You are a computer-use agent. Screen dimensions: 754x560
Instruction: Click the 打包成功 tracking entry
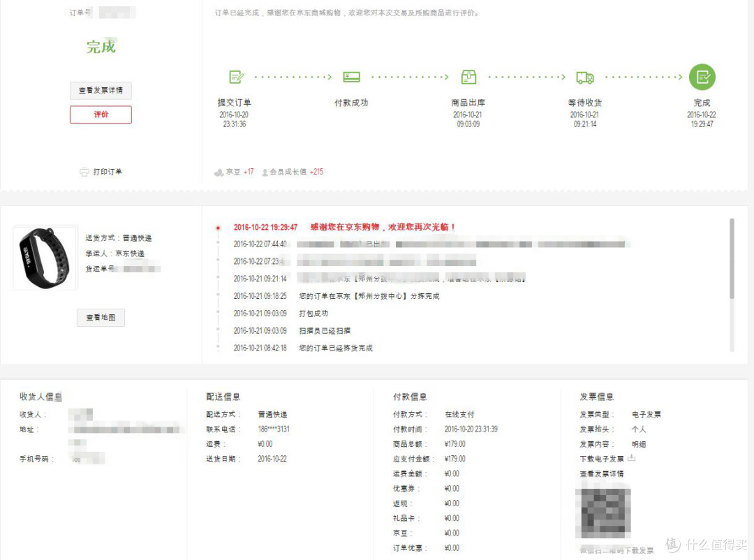[x=313, y=314]
